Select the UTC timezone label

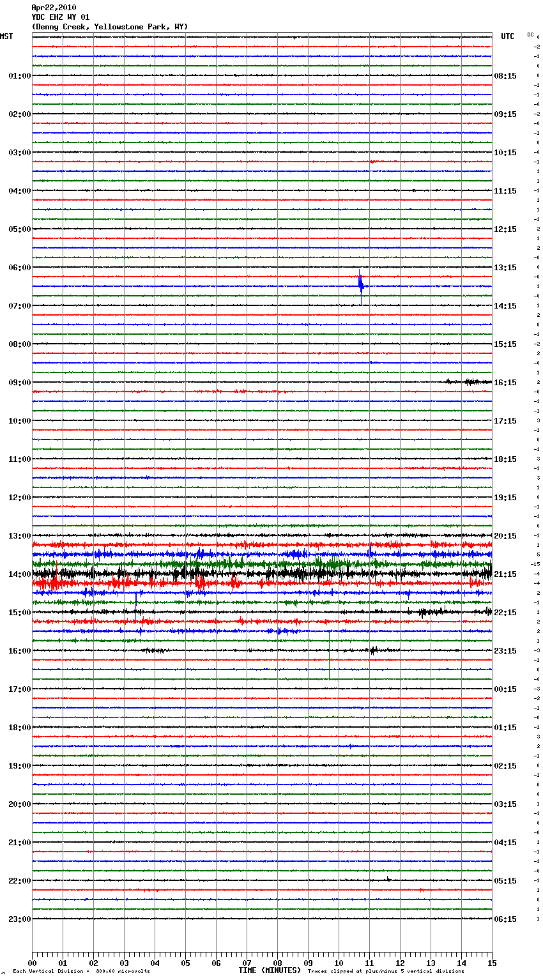[507, 36]
